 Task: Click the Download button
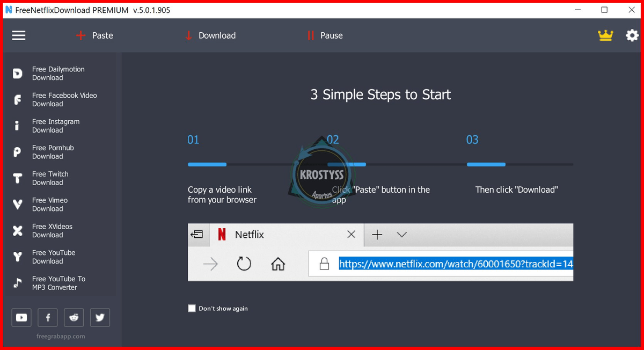tap(211, 35)
